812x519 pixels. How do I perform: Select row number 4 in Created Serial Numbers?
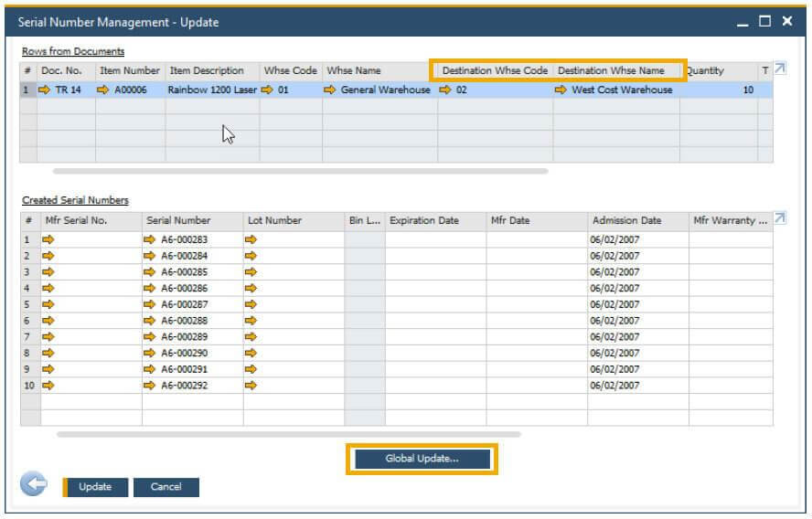(30, 288)
